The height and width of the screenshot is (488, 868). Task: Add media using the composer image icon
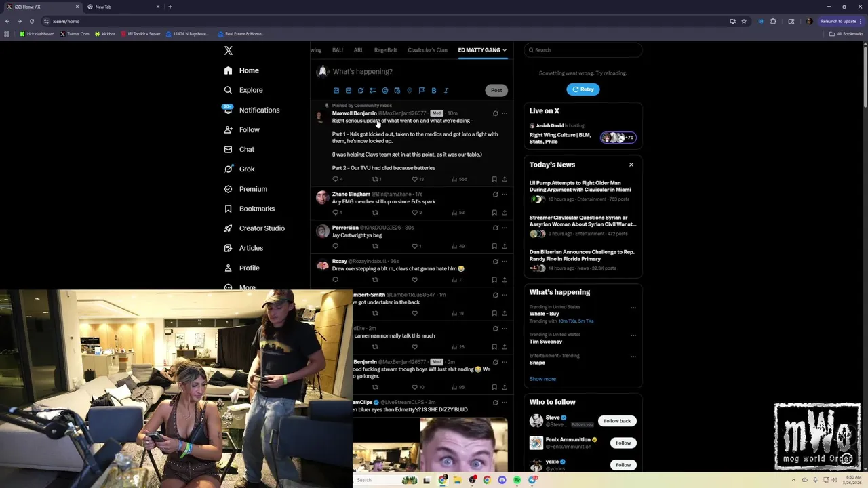coord(336,90)
